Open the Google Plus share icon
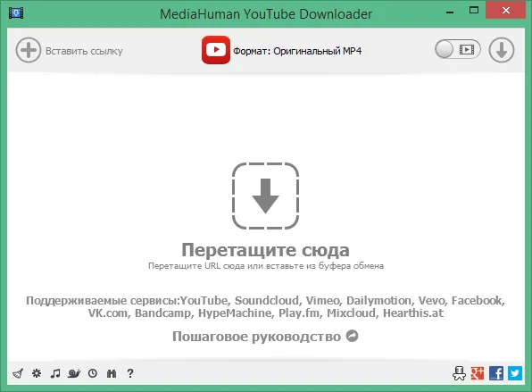This screenshot has width=532, height=392. click(x=478, y=373)
